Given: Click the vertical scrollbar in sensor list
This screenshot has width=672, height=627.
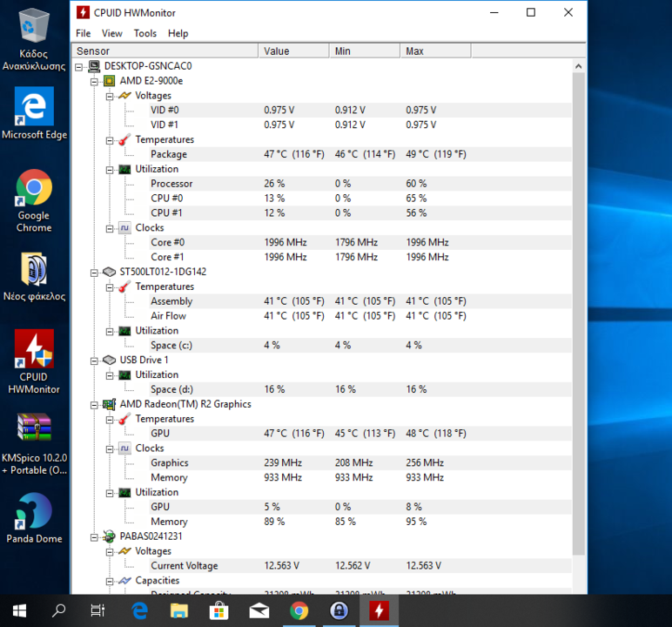Looking at the screenshot, I should (579, 313).
